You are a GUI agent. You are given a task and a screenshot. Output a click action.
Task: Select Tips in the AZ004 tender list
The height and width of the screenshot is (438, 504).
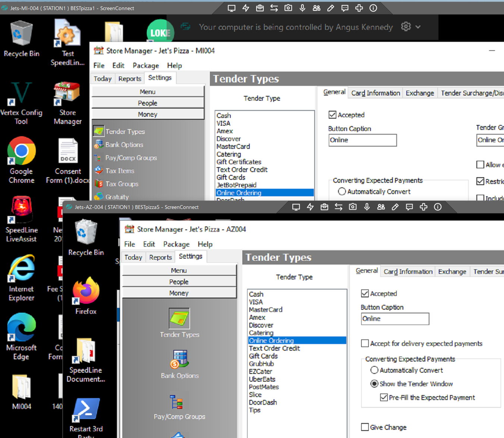point(255,410)
